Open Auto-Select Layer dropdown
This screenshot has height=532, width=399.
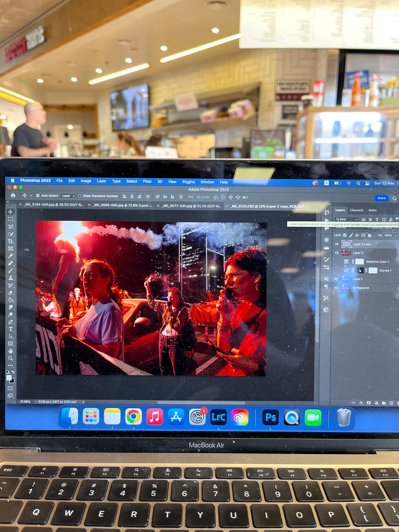pyautogui.click(x=68, y=196)
